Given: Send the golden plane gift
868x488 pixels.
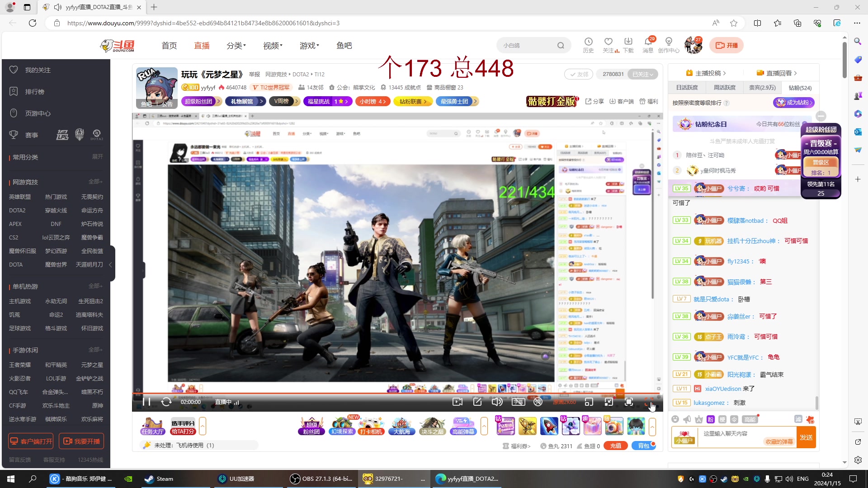Looking at the screenshot, I should pos(527,426).
